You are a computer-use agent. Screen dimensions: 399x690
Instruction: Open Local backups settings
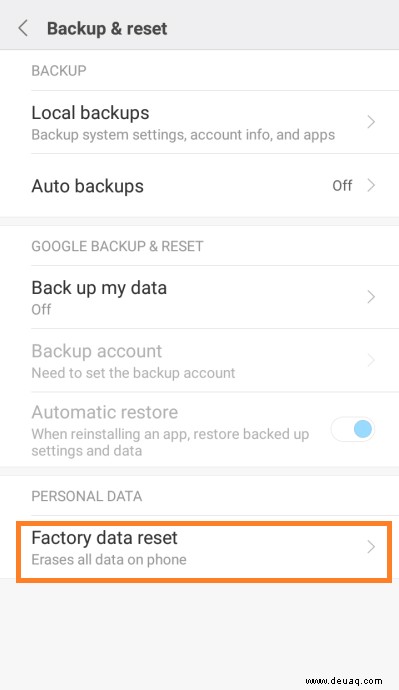[199, 122]
